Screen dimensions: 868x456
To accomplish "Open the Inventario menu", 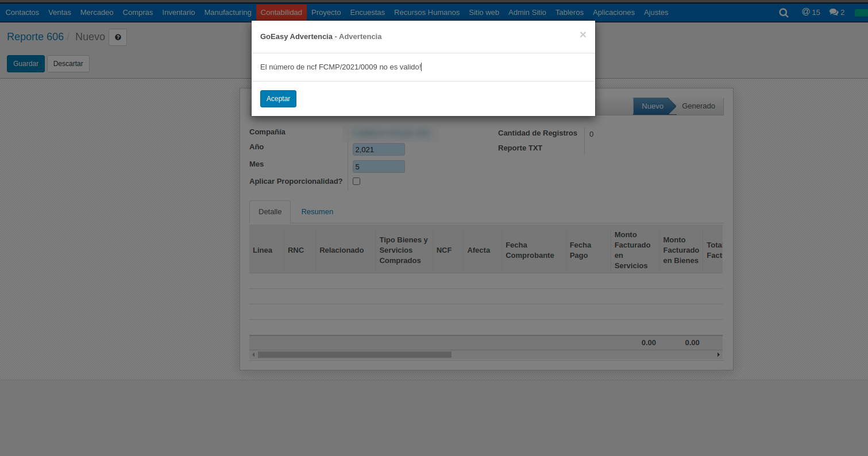I will tap(179, 12).
